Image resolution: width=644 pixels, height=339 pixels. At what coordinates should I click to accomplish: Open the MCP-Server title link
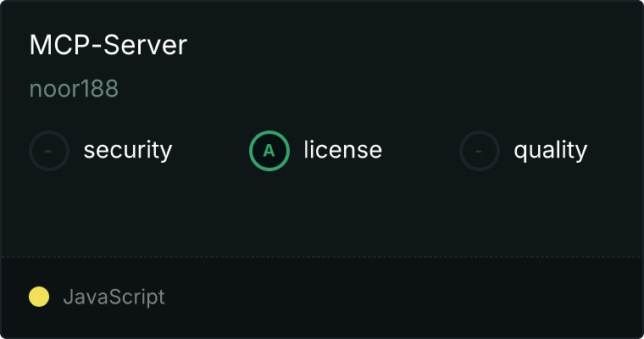108,44
